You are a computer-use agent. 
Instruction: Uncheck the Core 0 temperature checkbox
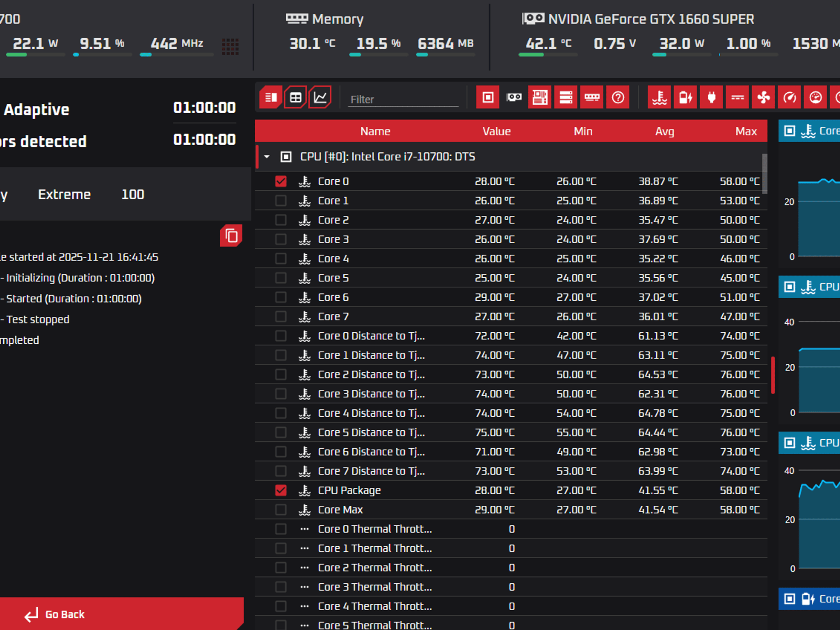[x=281, y=181]
